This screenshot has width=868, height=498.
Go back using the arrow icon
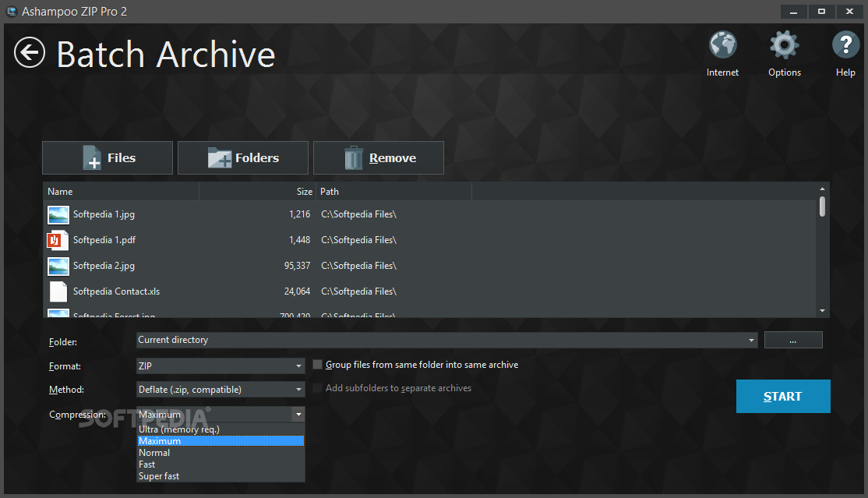click(30, 53)
